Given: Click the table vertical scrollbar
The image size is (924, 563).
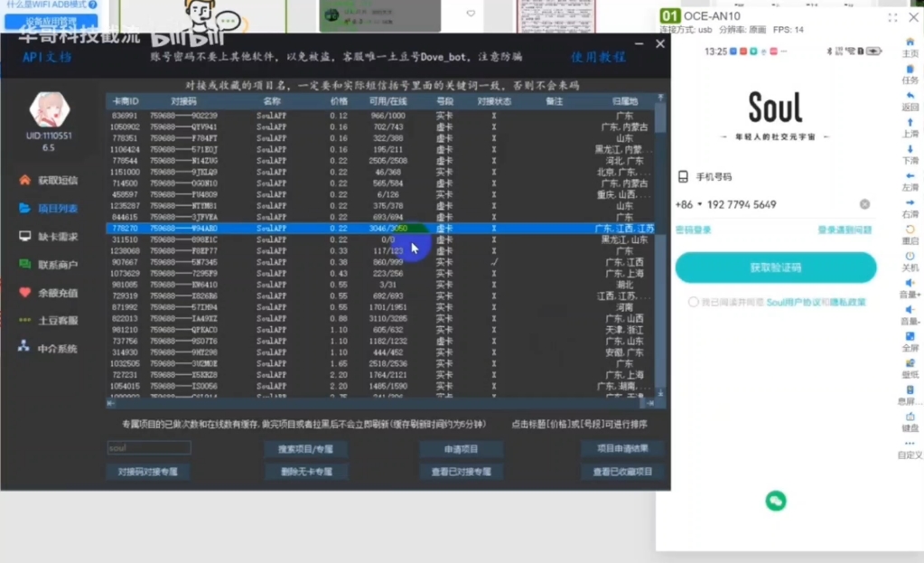Looking at the screenshot, I should point(660,245).
